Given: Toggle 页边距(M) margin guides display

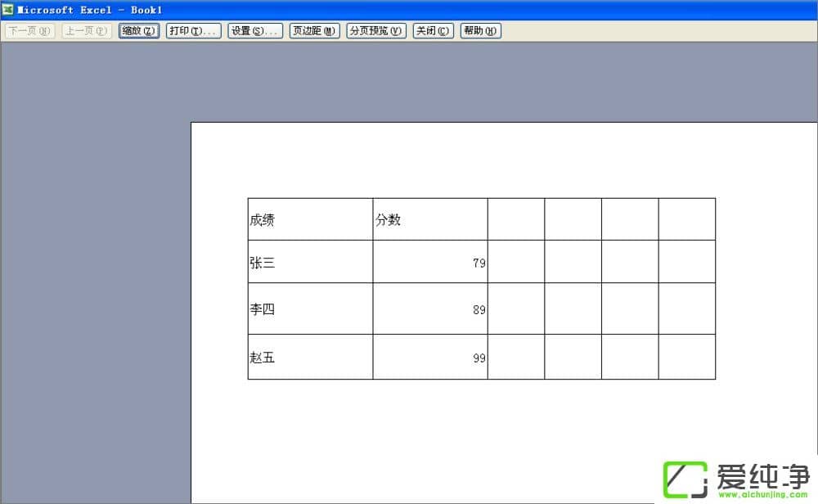Looking at the screenshot, I should (314, 30).
